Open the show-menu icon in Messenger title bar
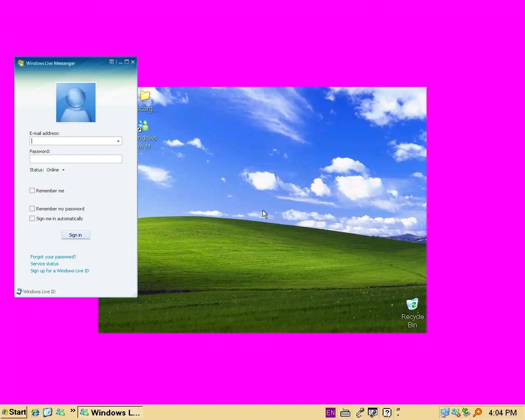This screenshot has width=525, height=420. coord(112,62)
